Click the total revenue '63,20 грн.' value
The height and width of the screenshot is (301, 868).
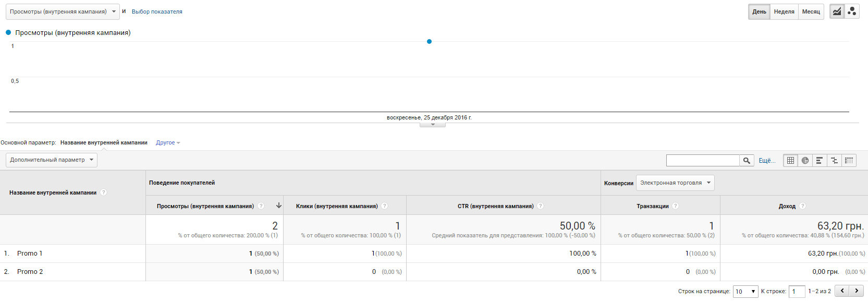(x=840, y=226)
